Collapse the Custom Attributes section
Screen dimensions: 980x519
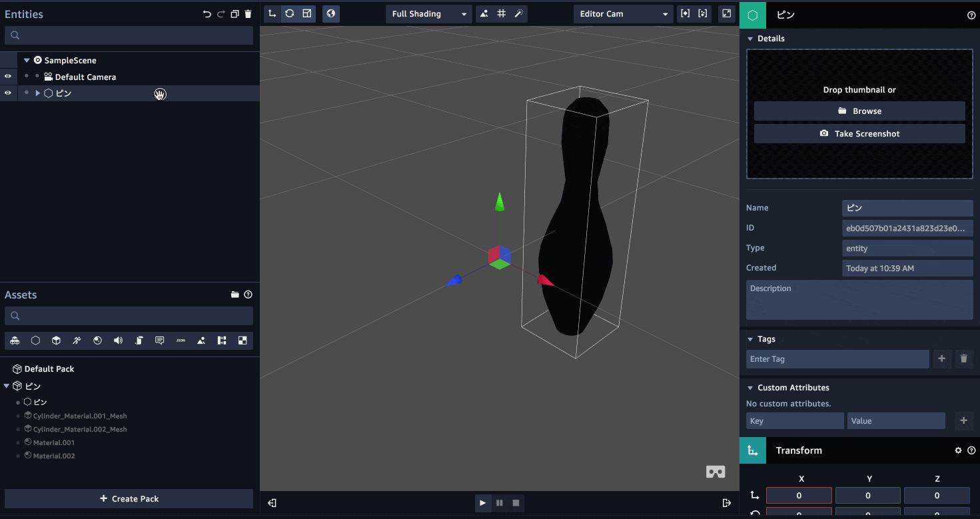pyautogui.click(x=749, y=388)
